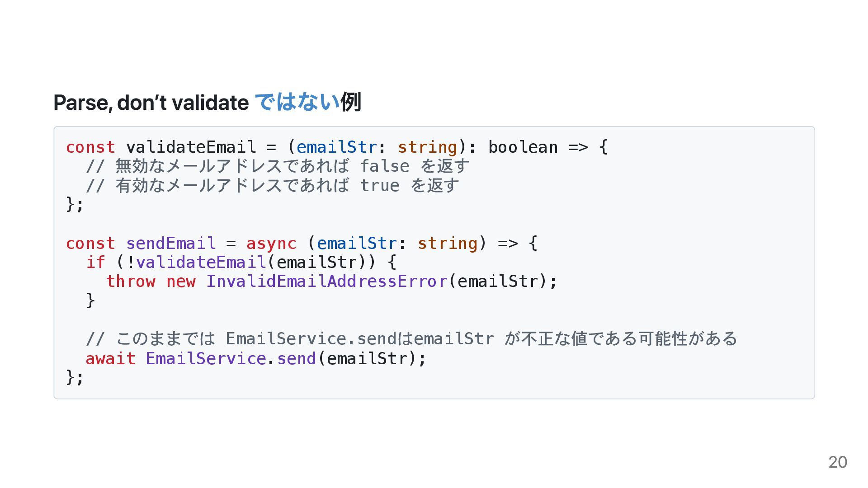
Task: Select the 'boolean' return type
Action: (523, 147)
